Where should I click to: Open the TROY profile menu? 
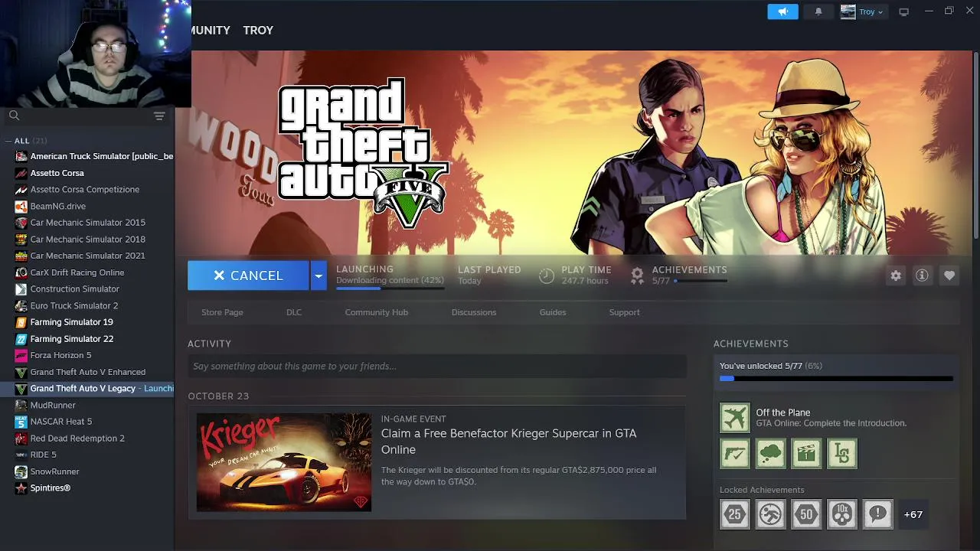[258, 30]
